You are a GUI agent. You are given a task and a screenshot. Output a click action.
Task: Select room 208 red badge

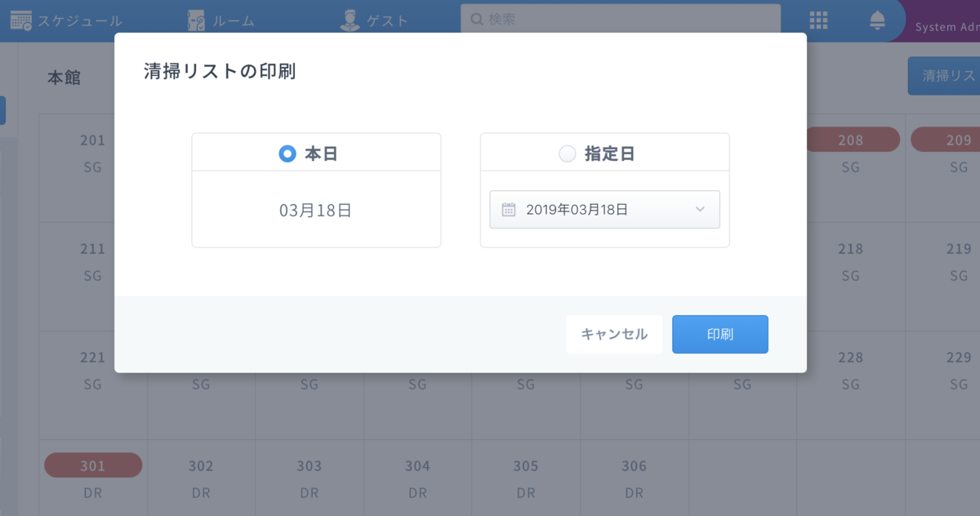[x=851, y=140]
